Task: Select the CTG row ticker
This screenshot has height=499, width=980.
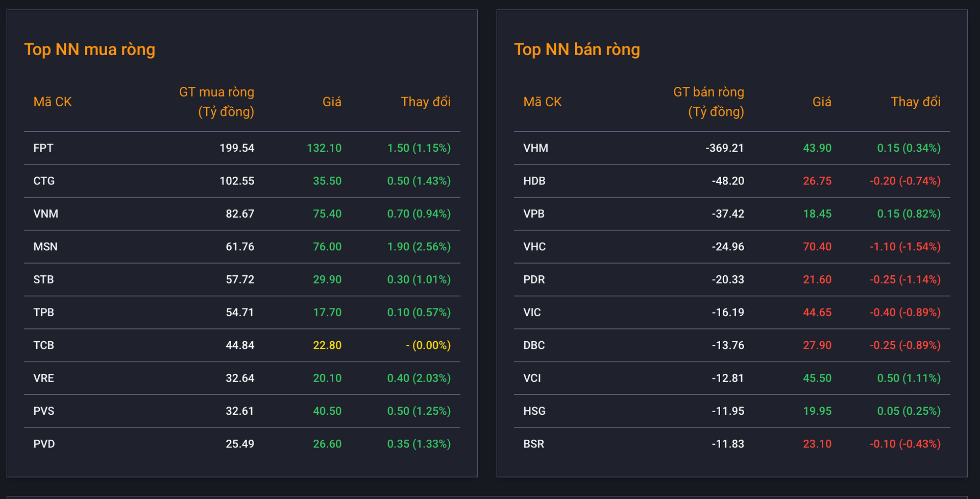Action: tap(44, 181)
